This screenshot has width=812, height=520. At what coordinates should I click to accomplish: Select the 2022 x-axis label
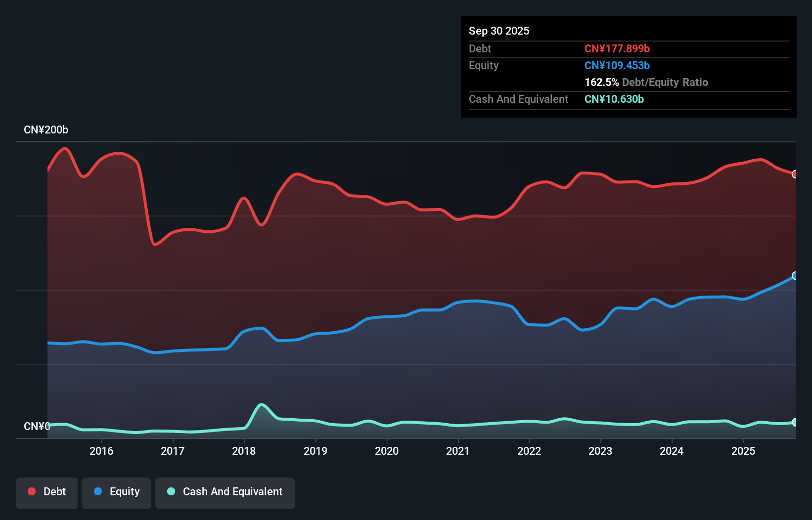coord(529,451)
